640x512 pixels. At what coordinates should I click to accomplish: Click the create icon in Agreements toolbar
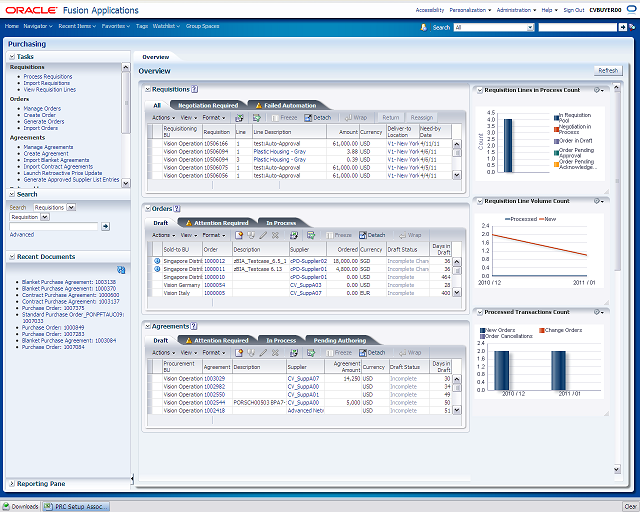(x=239, y=353)
